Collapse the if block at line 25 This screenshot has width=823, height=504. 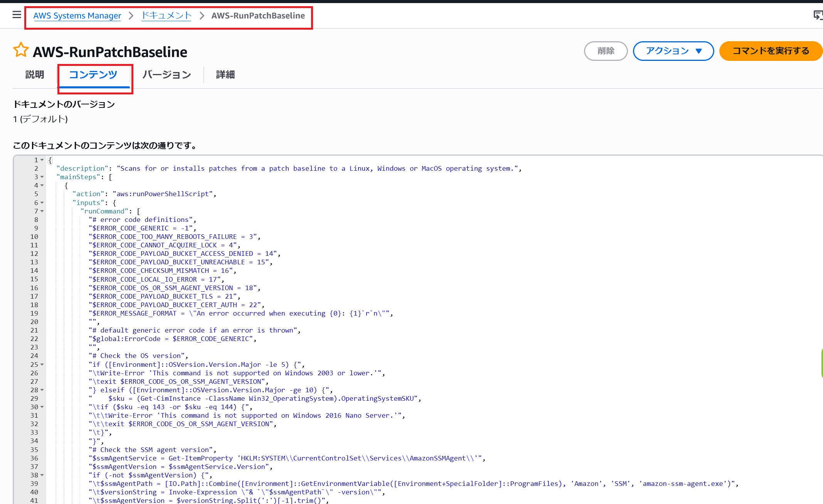[42, 365]
